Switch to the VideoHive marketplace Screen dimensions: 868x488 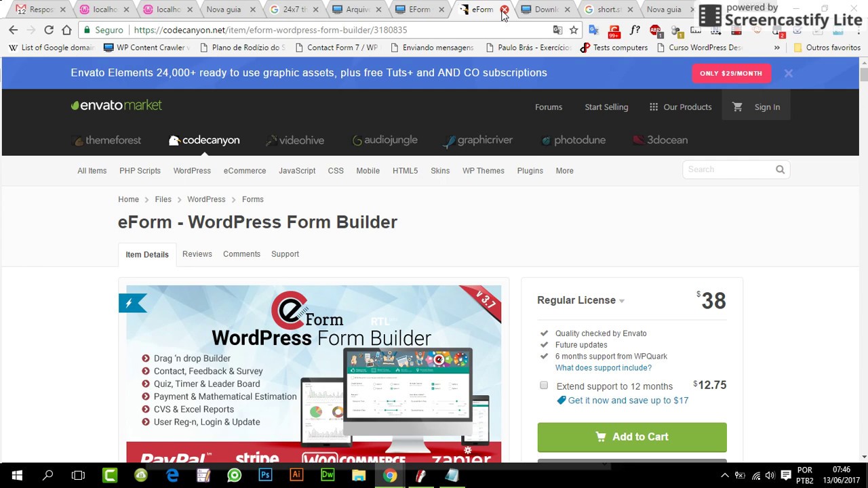tap(295, 140)
